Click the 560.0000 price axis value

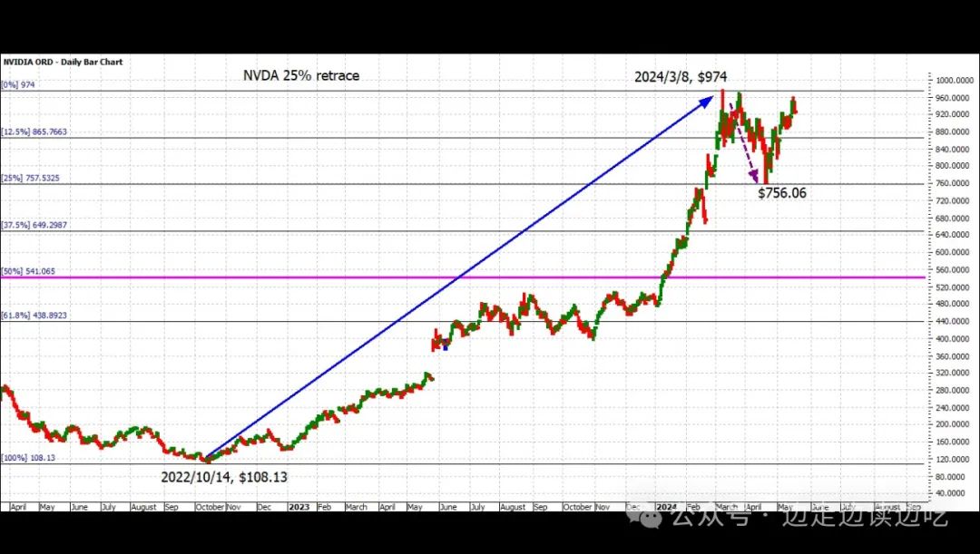955,270
